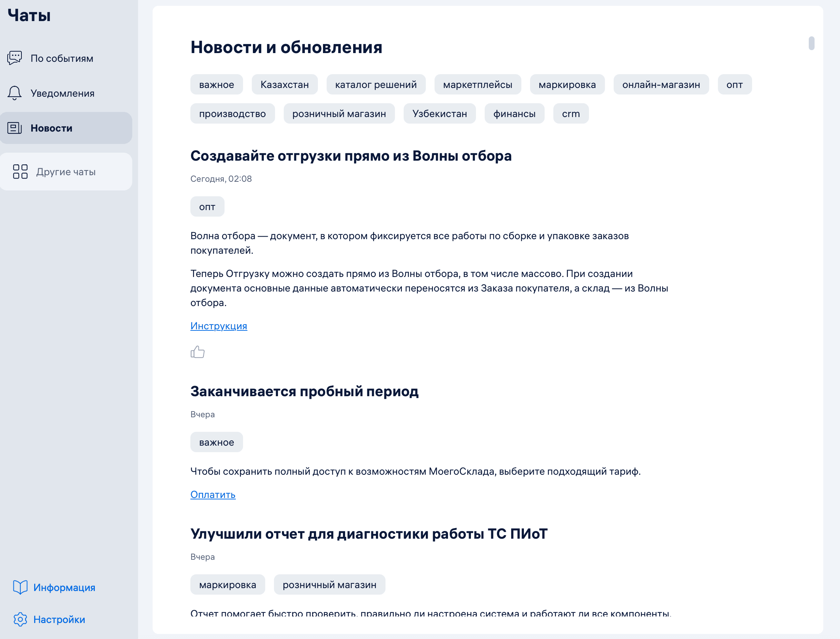Click the timestamp Сегодня, 02:08
Screen dimensions: 840x639
click(221, 179)
